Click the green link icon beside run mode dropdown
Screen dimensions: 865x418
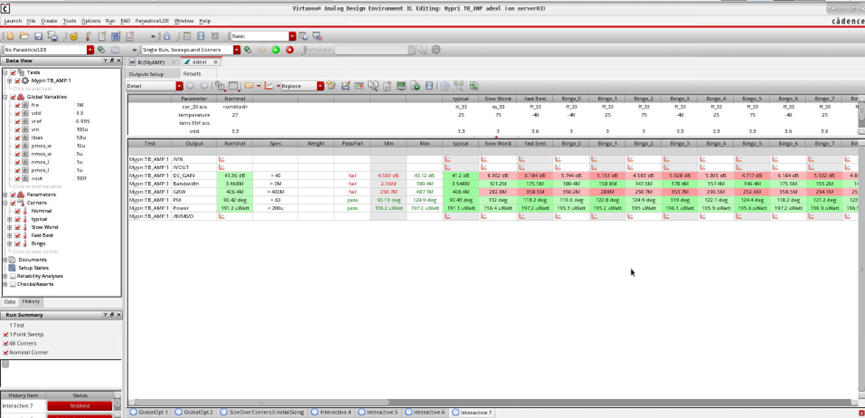(x=248, y=50)
